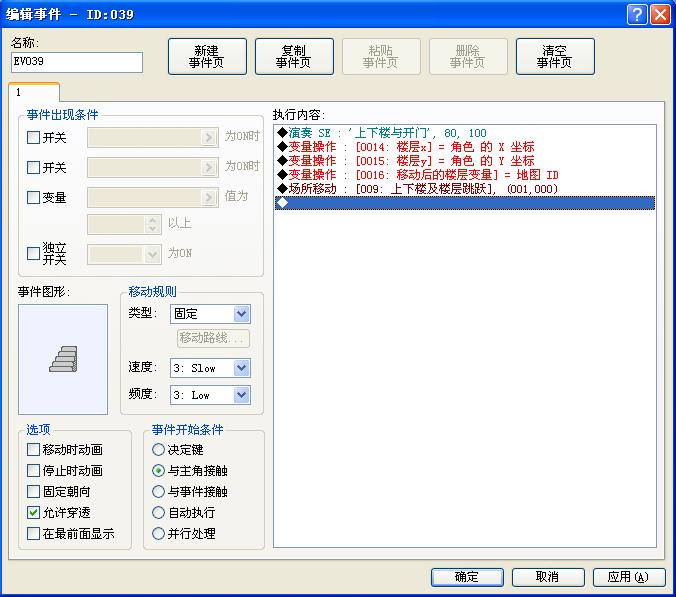This screenshot has height=597, width=676.
Task: Click 新建事件页 button
Action: pos(207,56)
